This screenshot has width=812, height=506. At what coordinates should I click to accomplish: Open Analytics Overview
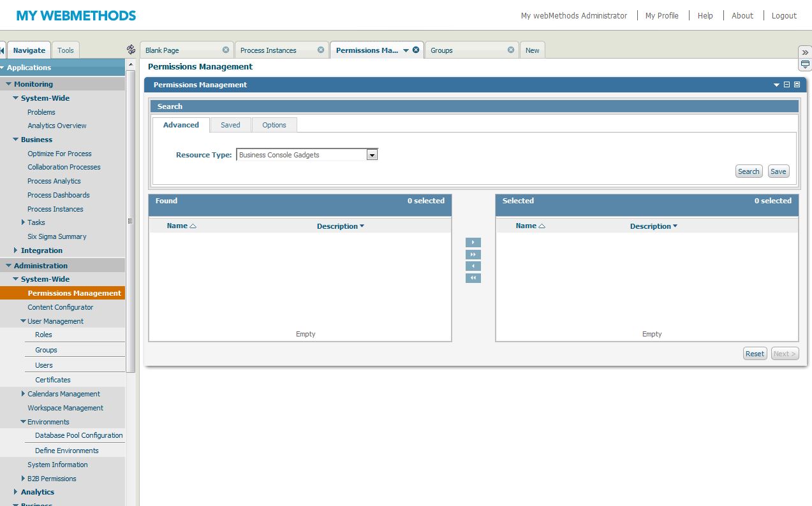[57, 126]
